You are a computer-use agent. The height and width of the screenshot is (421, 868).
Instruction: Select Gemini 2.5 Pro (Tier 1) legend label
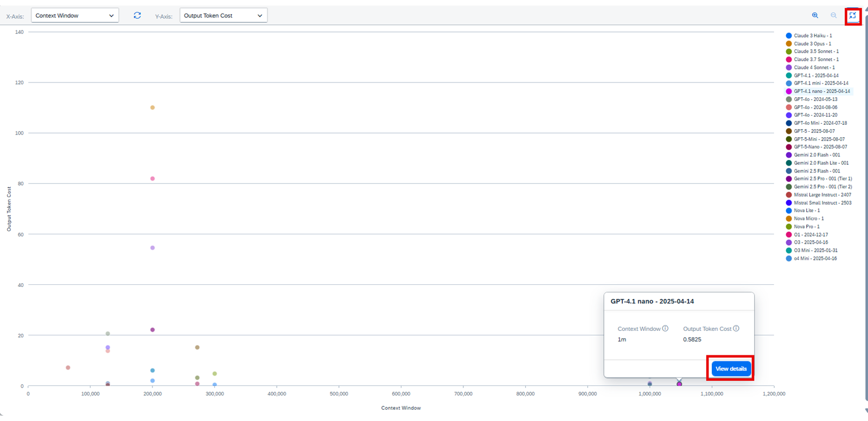click(x=823, y=178)
